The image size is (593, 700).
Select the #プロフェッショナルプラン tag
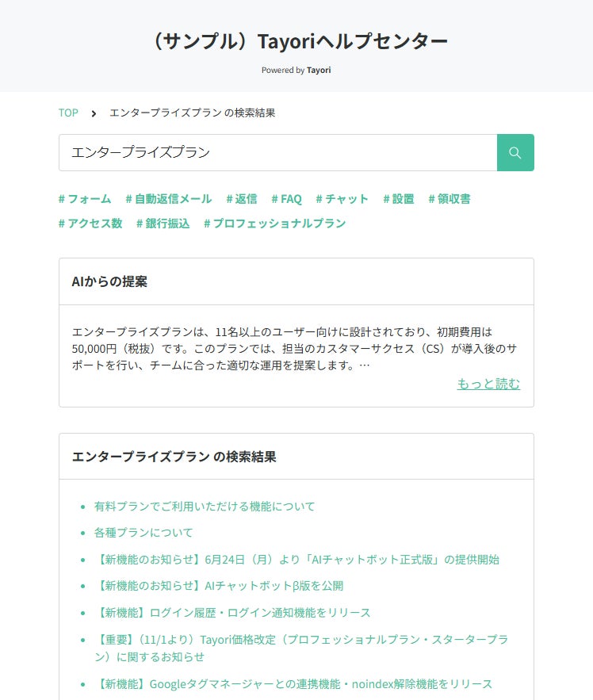pos(275,224)
